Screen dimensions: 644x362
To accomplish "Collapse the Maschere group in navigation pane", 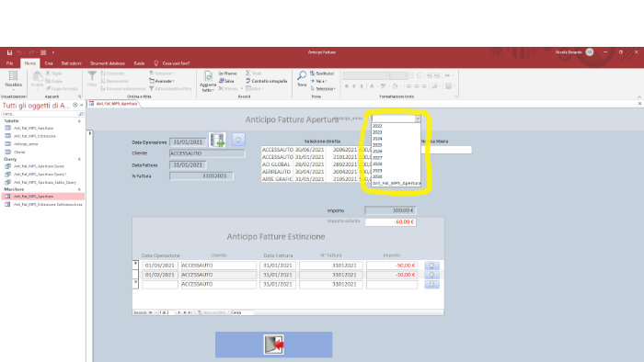I will point(79,189).
